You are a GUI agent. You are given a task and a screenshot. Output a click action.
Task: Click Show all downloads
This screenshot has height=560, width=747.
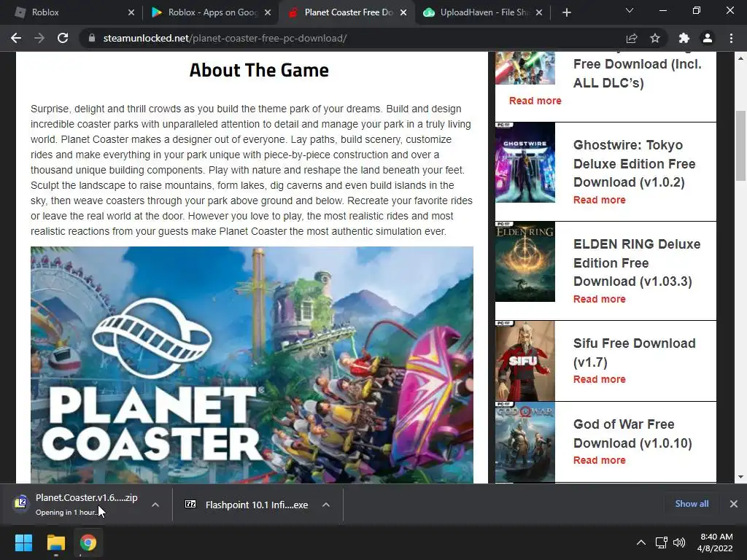(692, 504)
